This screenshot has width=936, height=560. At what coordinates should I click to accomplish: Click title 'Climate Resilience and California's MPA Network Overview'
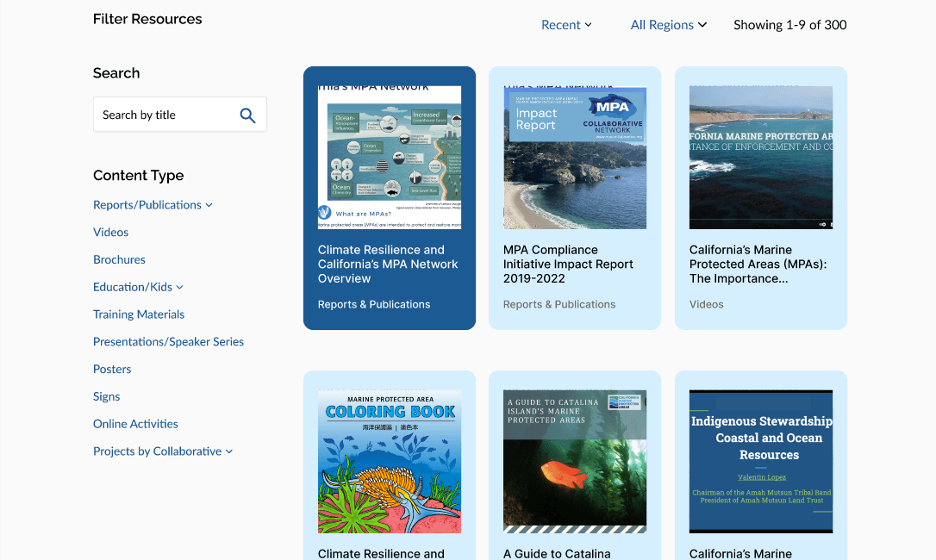[388, 264]
